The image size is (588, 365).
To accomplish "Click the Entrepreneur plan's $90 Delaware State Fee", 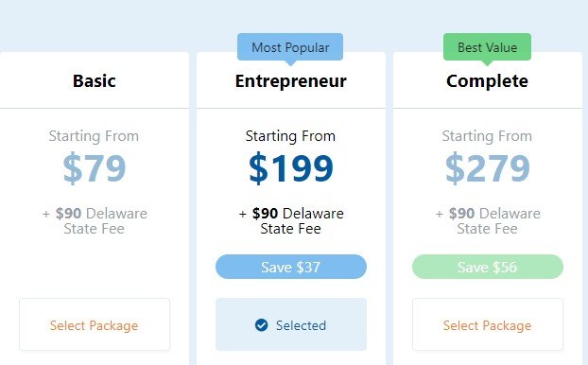I will coord(291,221).
